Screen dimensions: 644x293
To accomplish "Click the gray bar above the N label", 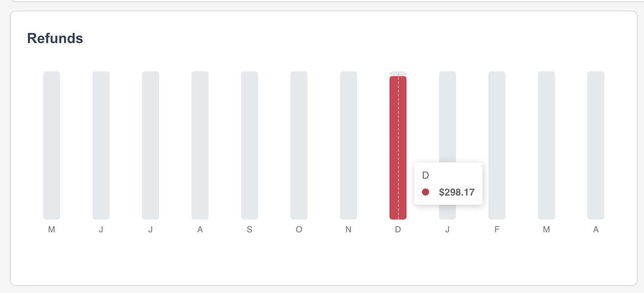I will [x=349, y=145].
